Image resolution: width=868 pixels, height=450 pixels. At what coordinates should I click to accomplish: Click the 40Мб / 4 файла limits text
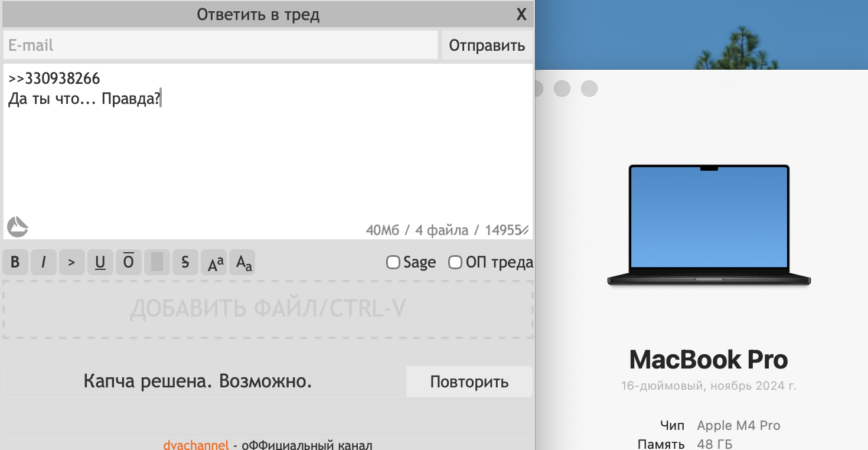417,230
